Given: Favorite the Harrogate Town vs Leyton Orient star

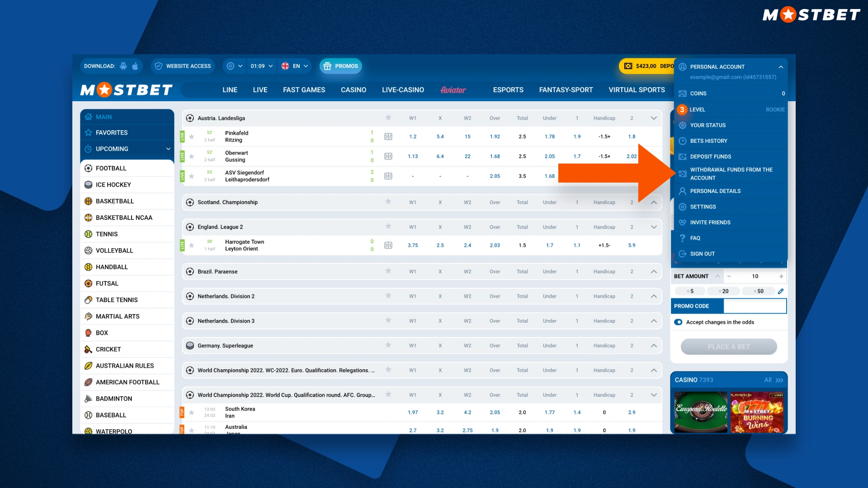Looking at the screenshot, I should 192,245.
